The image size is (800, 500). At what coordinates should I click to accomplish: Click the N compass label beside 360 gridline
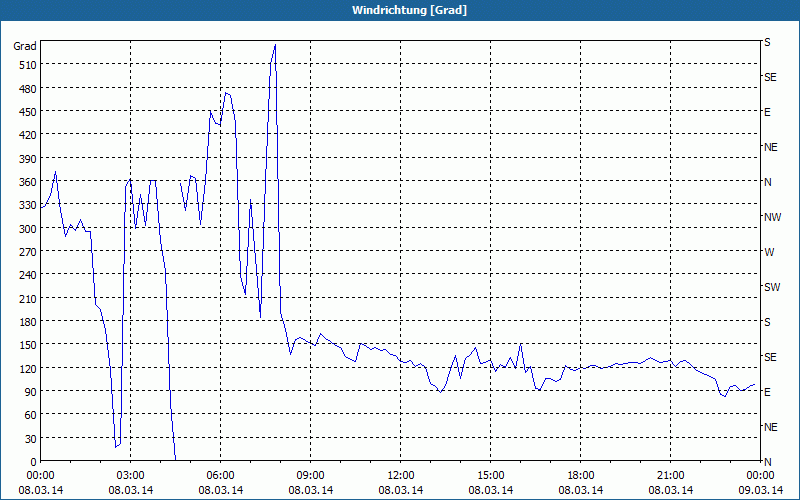click(767, 182)
